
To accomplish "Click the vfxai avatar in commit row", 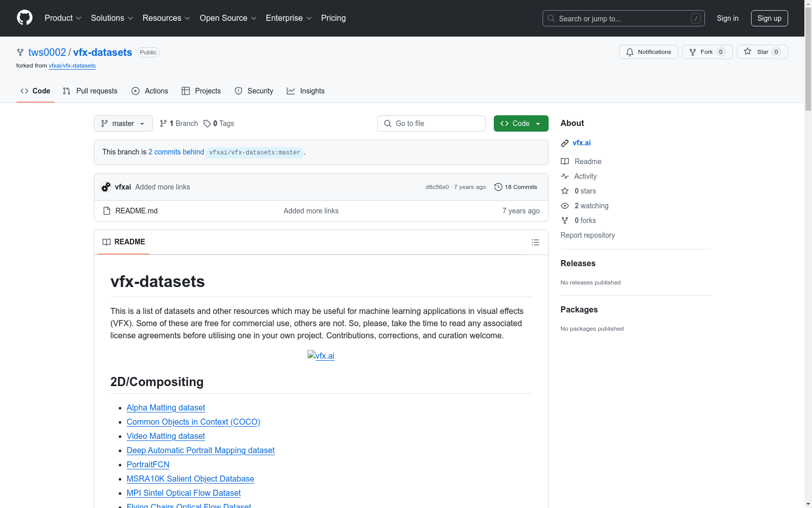I will (x=106, y=187).
